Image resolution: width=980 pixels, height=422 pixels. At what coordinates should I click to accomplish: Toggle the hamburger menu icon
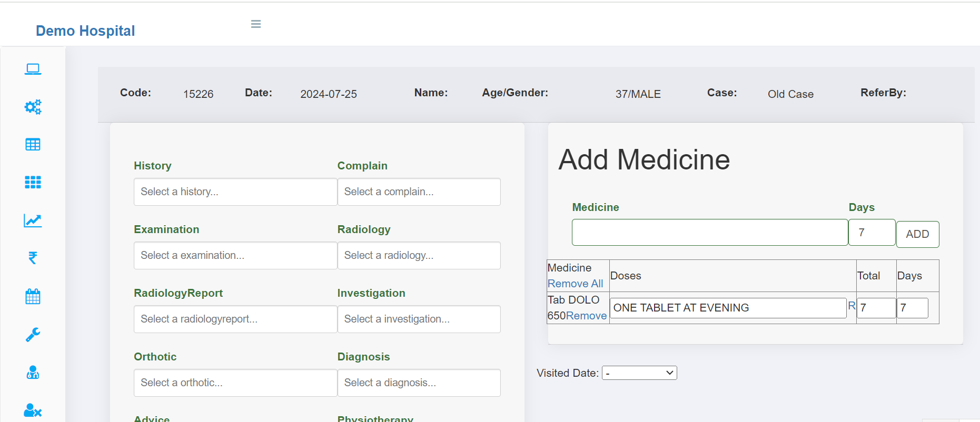[x=256, y=24]
